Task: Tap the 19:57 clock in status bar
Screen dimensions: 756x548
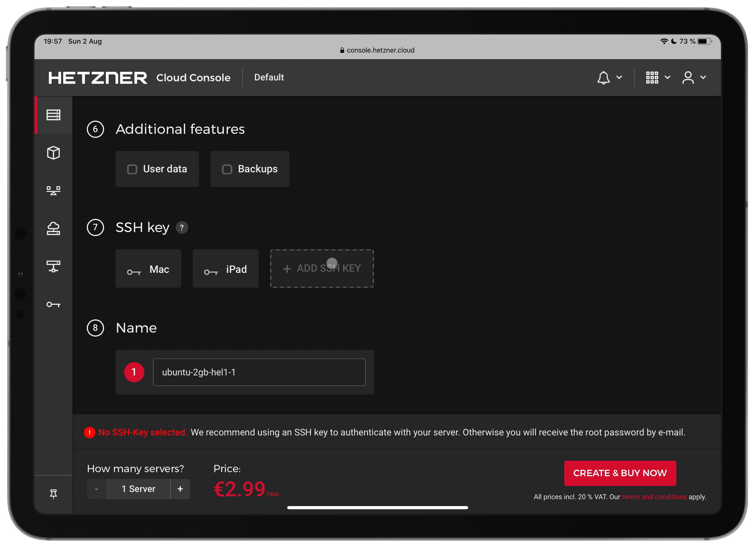Action: click(53, 41)
